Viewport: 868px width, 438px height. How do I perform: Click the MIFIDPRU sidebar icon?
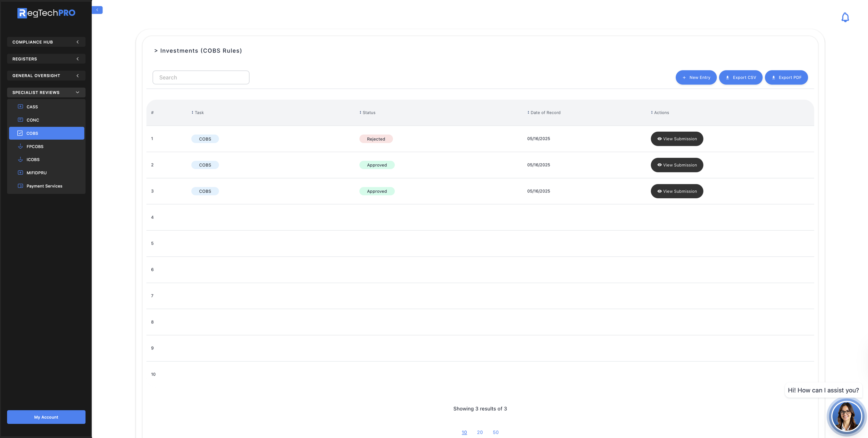tap(20, 173)
